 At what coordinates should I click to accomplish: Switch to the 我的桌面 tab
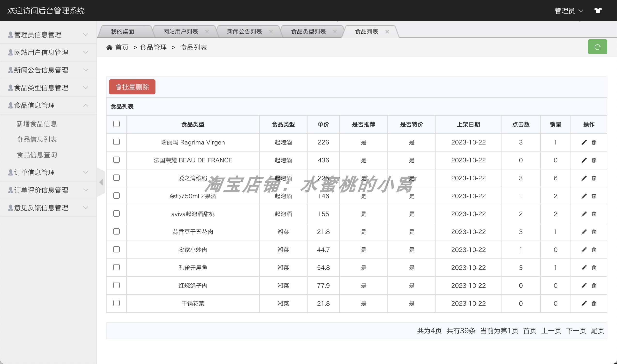[123, 31]
